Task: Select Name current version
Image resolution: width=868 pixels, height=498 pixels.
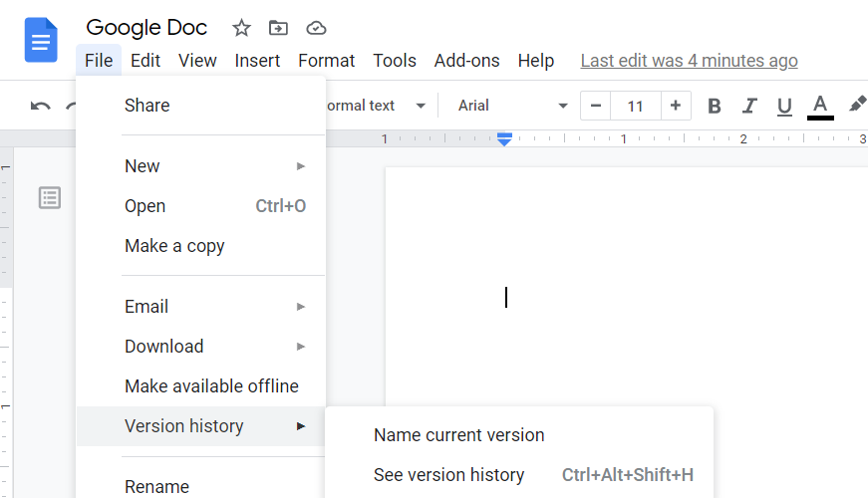Action: [x=519, y=435]
